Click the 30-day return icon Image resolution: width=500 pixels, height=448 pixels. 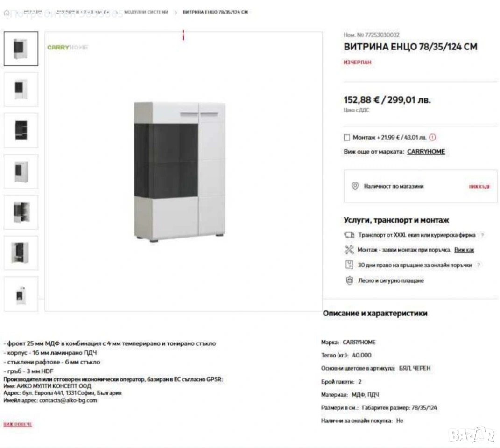click(349, 265)
